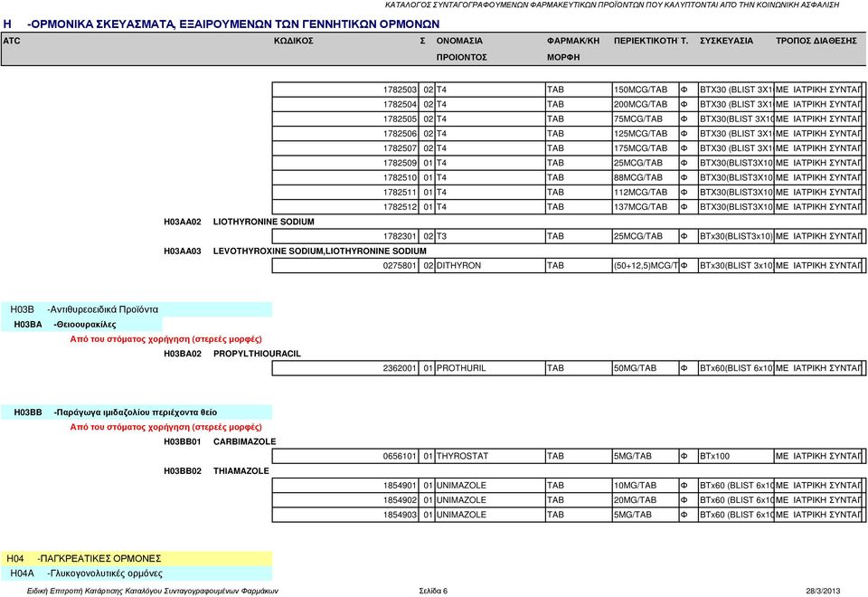
Task: Click the CARBIMAZOLE heading
Action: point(244,442)
